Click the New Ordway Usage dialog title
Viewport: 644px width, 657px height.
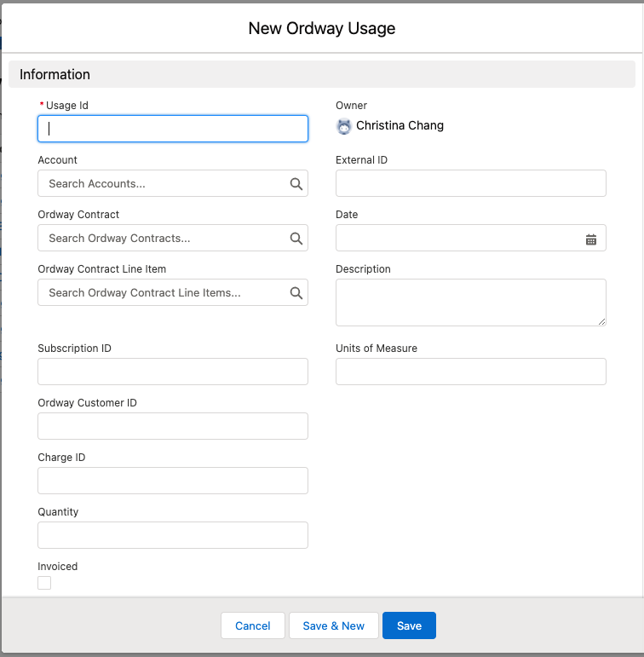pyautogui.click(x=322, y=28)
